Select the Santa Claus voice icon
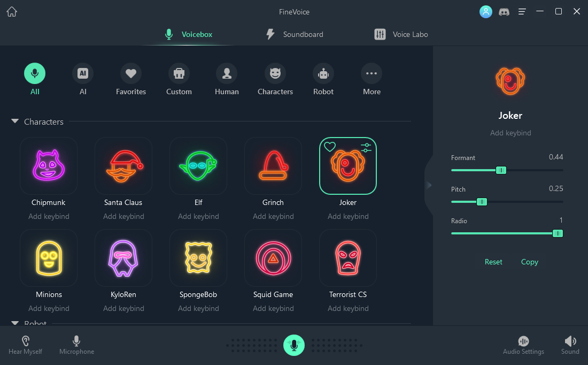 (x=123, y=166)
